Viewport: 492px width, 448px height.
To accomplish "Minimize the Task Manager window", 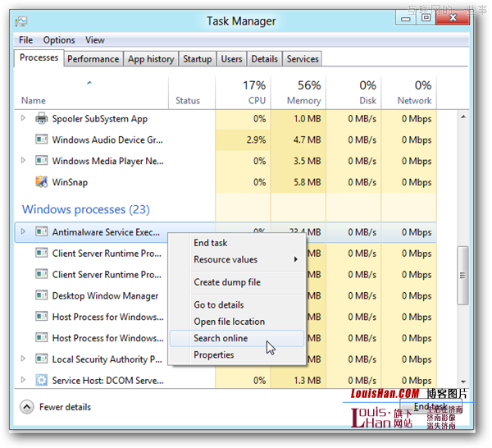I will point(406,18).
